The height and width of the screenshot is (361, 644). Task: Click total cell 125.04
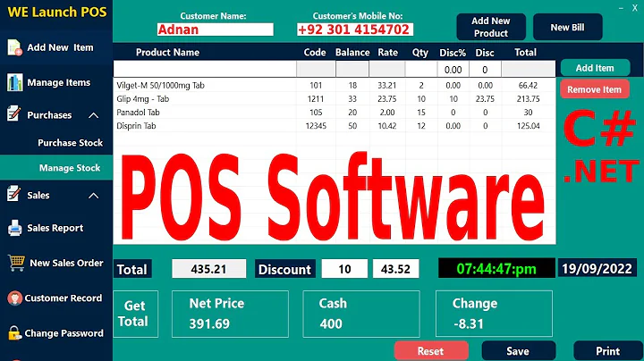coord(529,126)
